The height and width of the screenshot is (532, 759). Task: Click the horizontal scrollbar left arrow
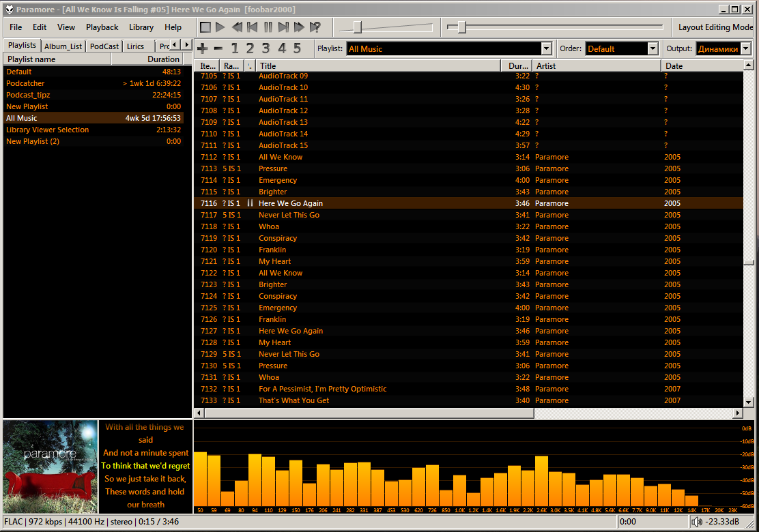pos(199,413)
